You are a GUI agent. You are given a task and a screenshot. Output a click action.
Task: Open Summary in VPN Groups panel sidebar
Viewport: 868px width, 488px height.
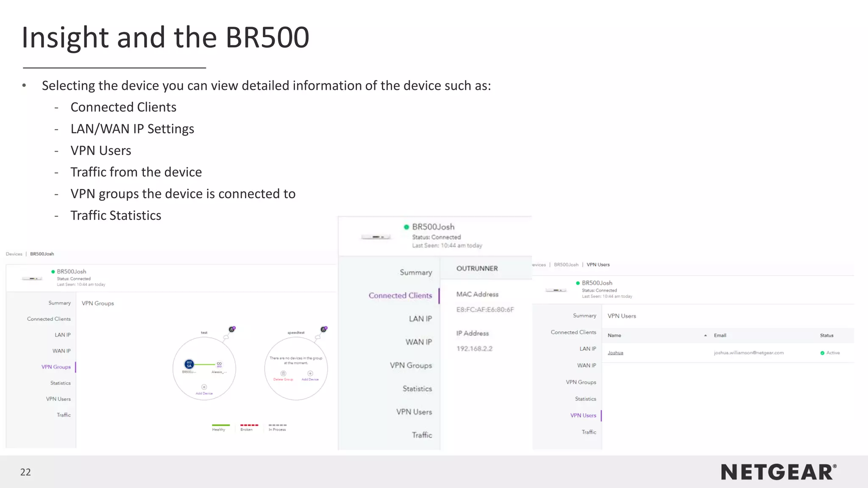(59, 303)
